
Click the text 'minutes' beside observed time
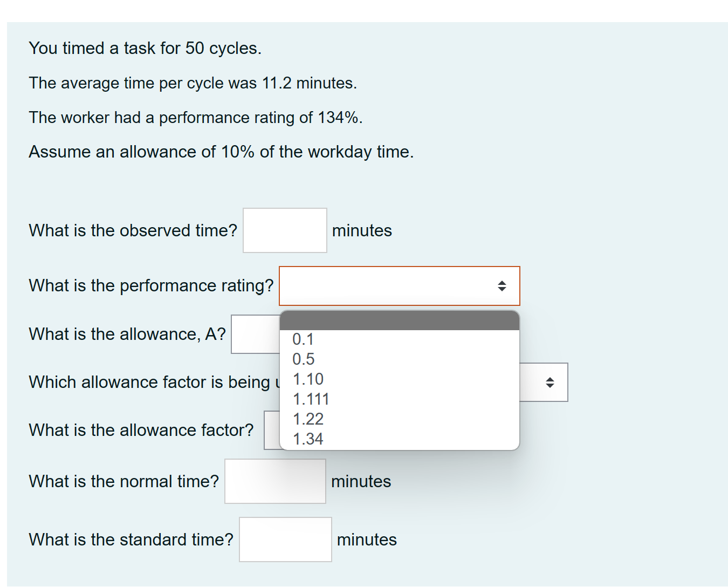362,230
